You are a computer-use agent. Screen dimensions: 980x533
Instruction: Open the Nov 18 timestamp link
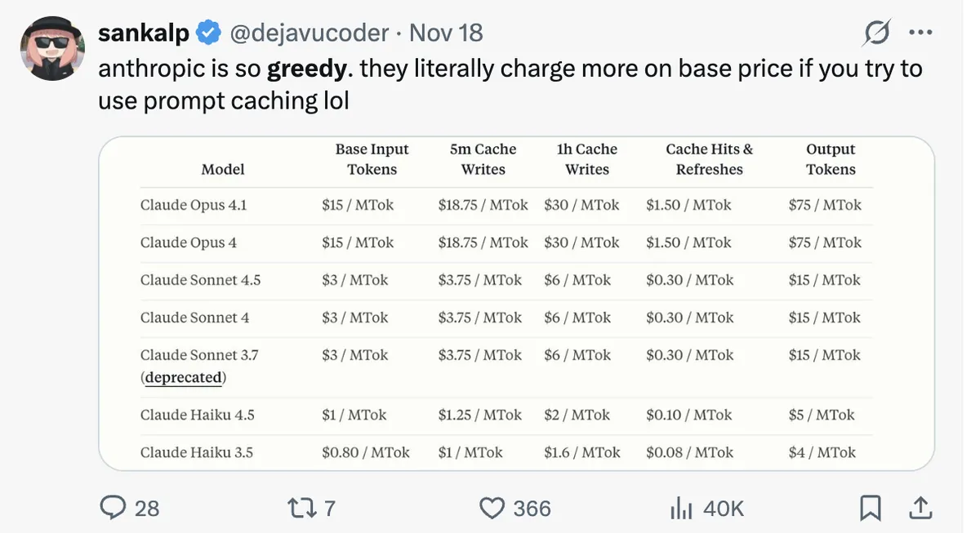tap(446, 32)
